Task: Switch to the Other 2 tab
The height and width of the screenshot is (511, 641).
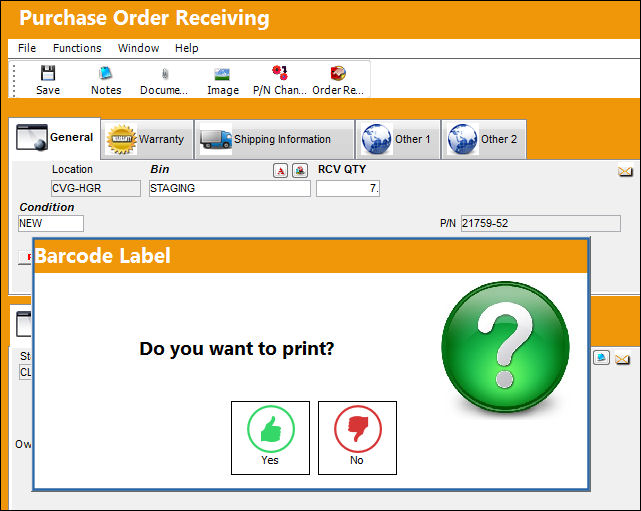Action: pyautogui.click(x=484, y=139)
